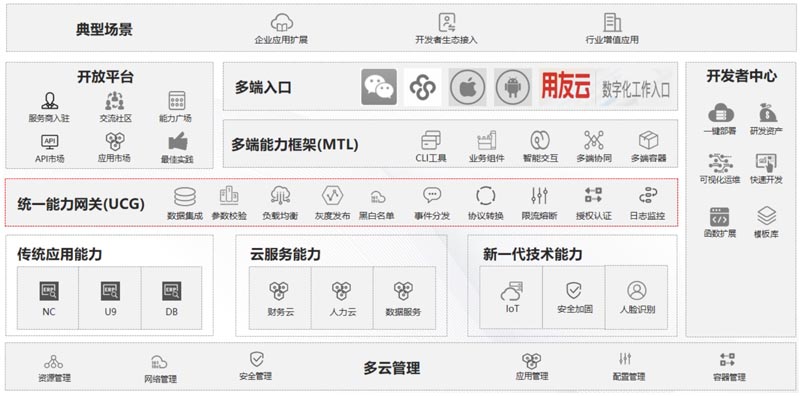Click the 事件分发 speech bubble icon
800x396 pixels.
pos(432,195)
